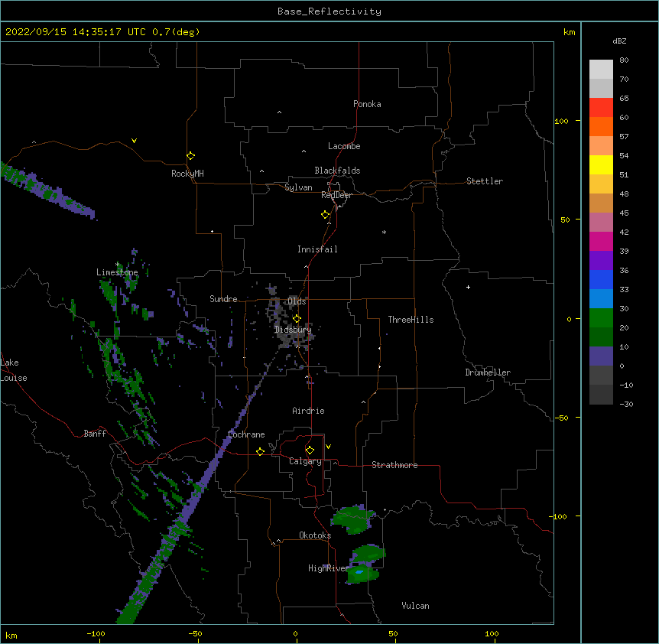Click yellow diamond marker below Olds
Viewport: 659px width, 644px height.
coord(297,318)
